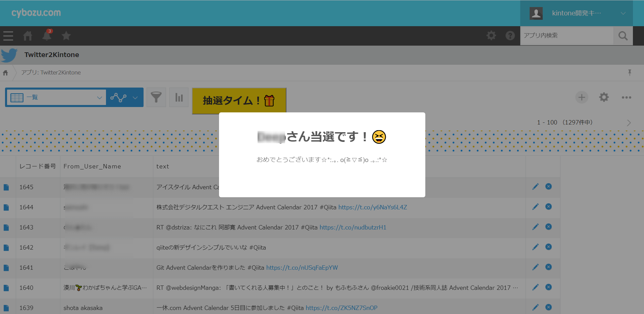Open the app settings gear icon

tap(604, 97)
